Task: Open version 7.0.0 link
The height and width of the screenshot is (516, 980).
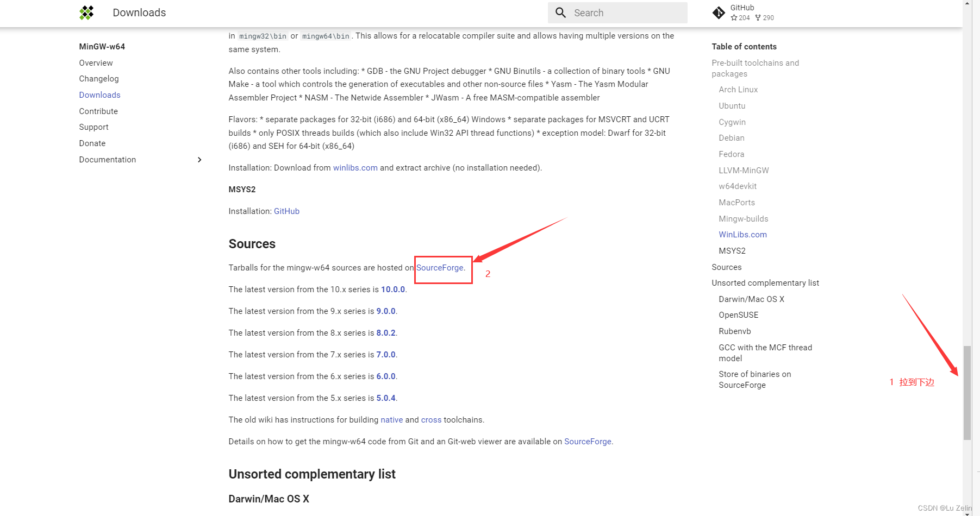Action: (386, 355)
